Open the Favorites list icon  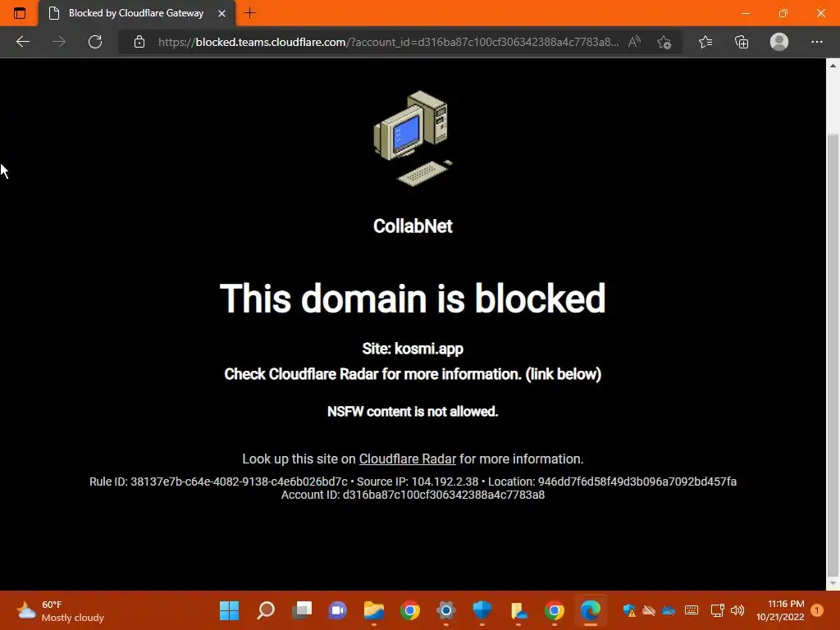(705, 42)
